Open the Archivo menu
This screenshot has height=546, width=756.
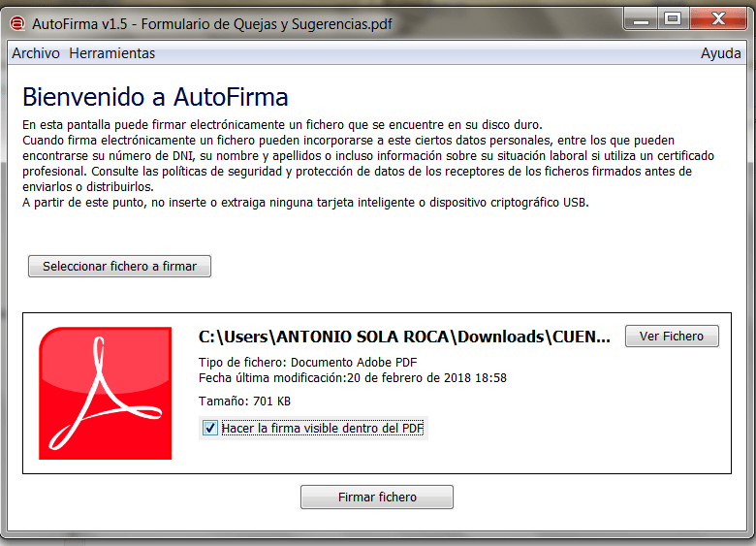point(36,53)
